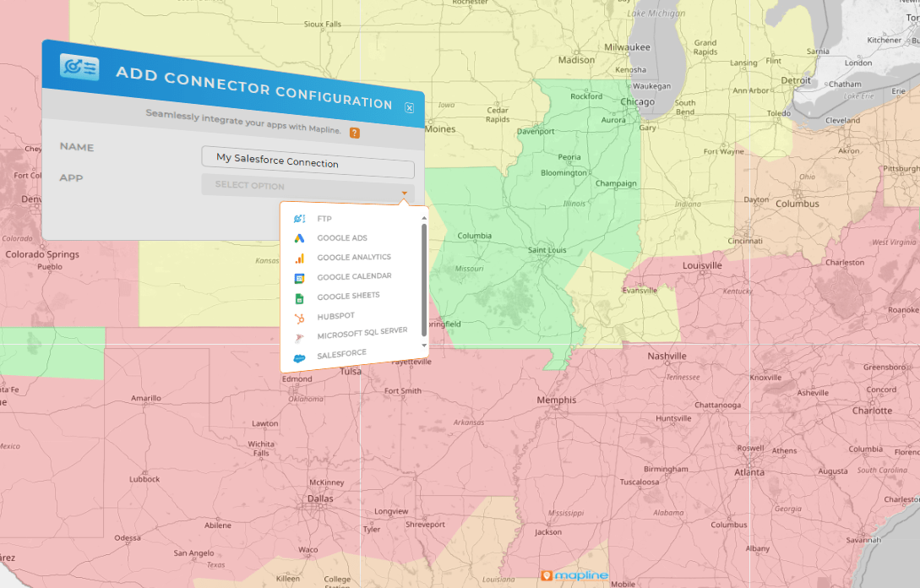Select the orange HubSpot icon

point(299,318)
